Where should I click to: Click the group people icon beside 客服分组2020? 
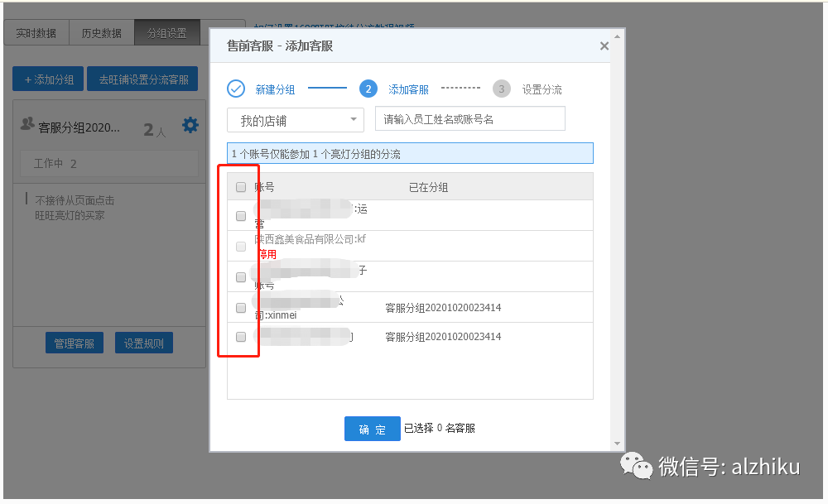(x=27, y=124)
